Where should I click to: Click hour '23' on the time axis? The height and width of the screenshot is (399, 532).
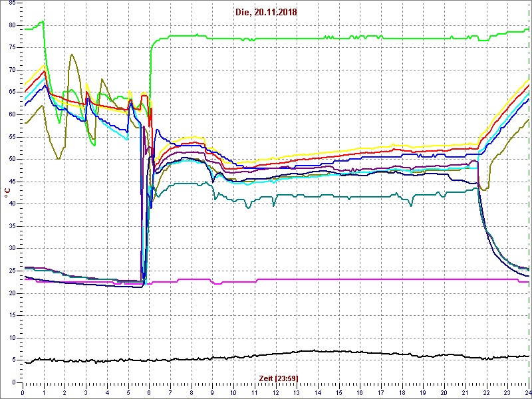pos(508,391)
